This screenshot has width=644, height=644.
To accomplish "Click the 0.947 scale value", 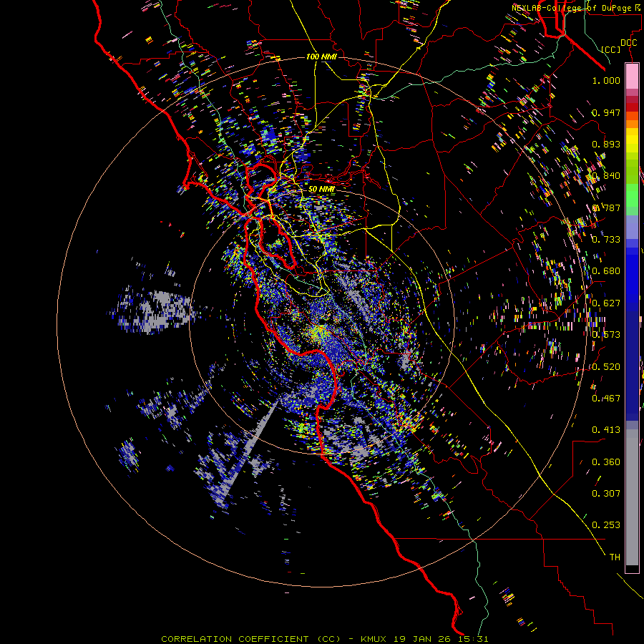I will click(606, 112).
